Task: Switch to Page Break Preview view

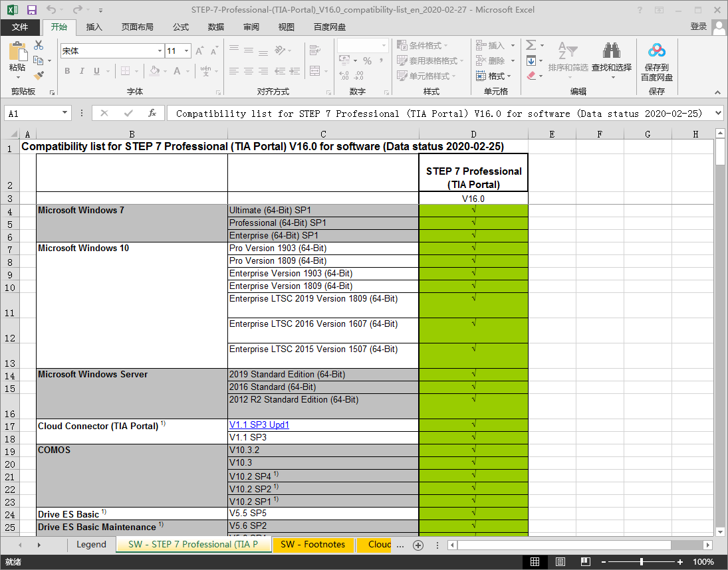Action: [583, 562]
